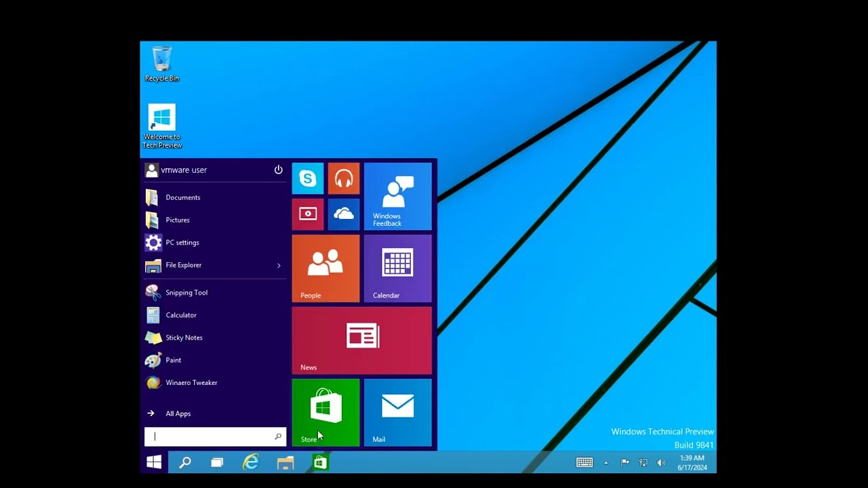
Task: Open Pictures from Start menu
Action: [214, 220]
